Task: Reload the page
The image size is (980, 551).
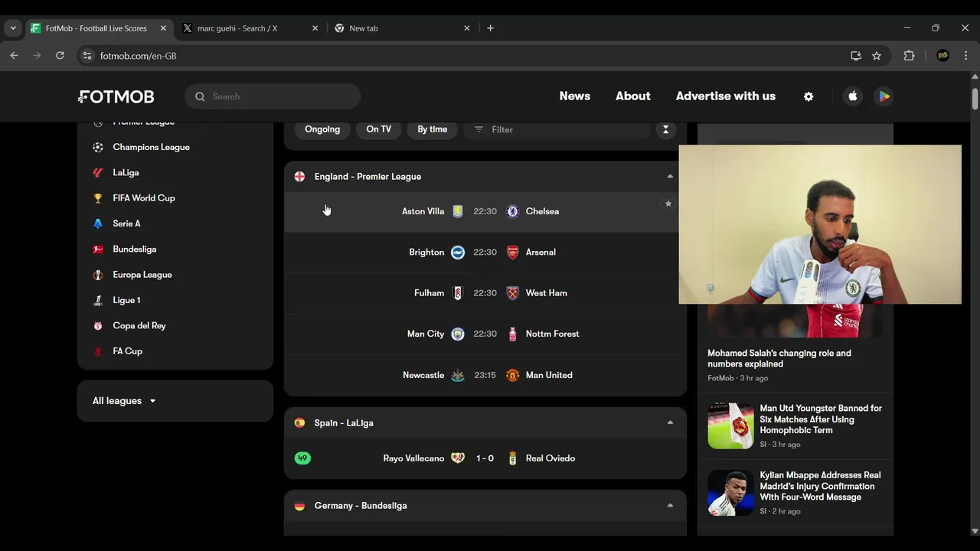Action: 60,56
